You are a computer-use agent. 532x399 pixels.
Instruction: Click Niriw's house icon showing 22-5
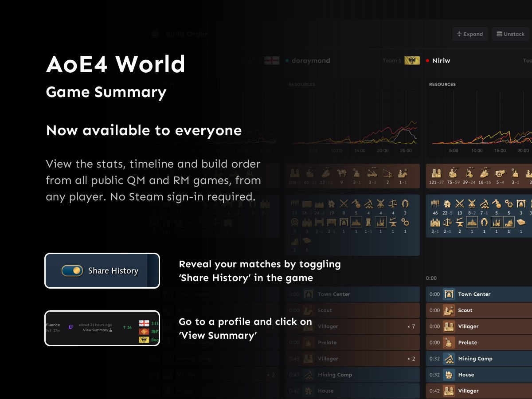pos(448,204)
